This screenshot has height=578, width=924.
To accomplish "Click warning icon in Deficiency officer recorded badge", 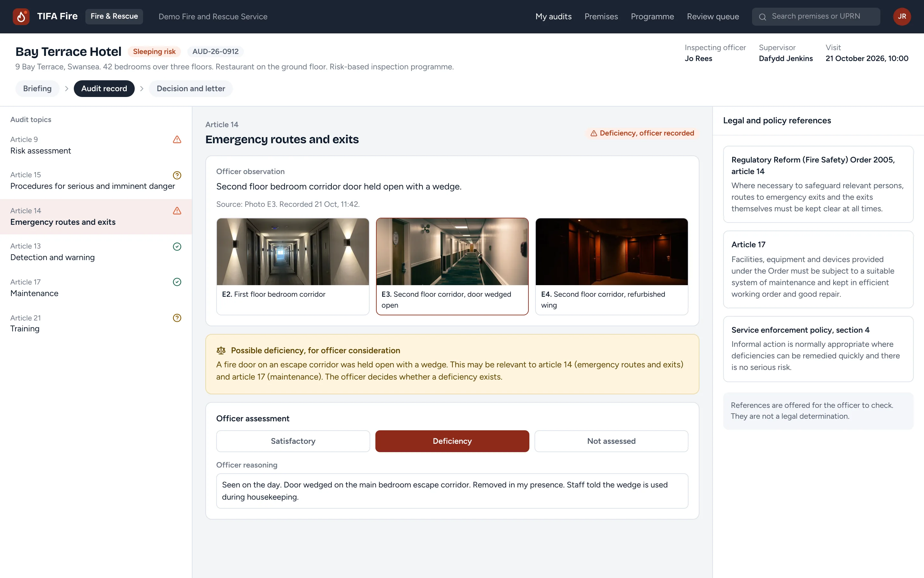I will [594, 133].
